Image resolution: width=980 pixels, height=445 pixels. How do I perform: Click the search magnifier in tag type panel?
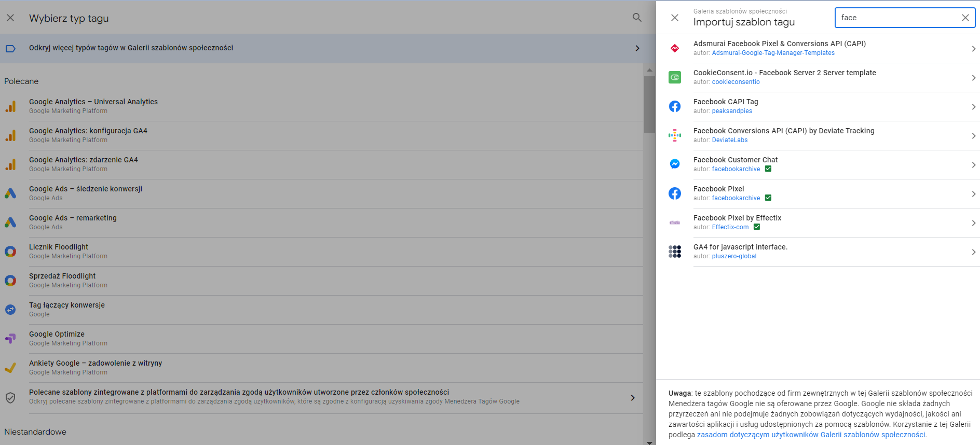[x=637, y=18]
